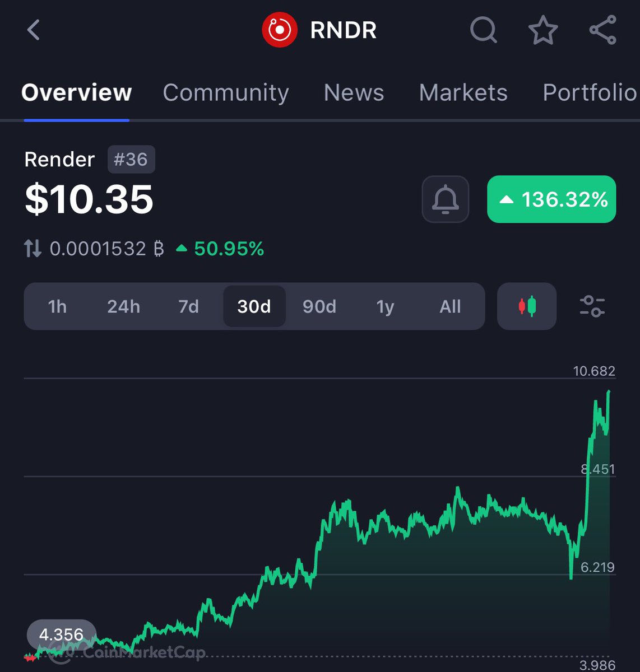Image resolution: width=640 pixels, height=672 pixels.
Task: Tap the Render coin name label
Action: [x=59, y=160]
